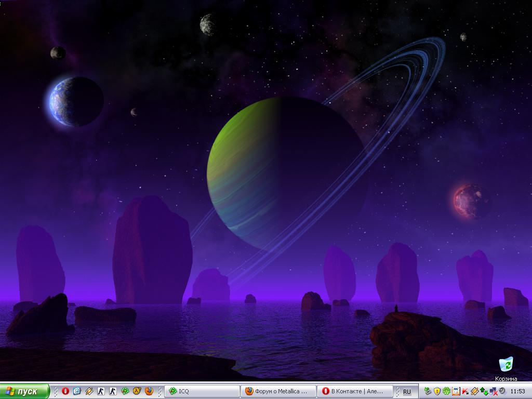The width and height of the screenshot is (532, 399).
Task: Launch Firefox from the Quick Launch bar
Action: pos(149,391)
